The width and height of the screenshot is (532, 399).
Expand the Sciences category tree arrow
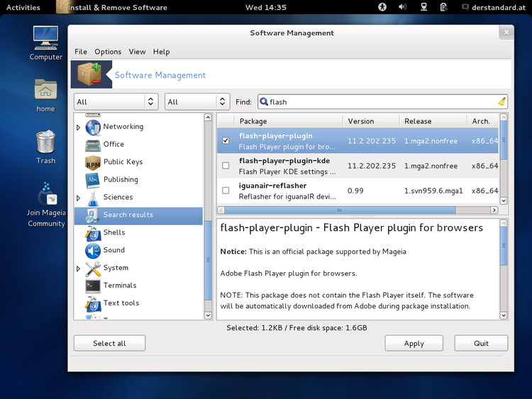point(79,198)
